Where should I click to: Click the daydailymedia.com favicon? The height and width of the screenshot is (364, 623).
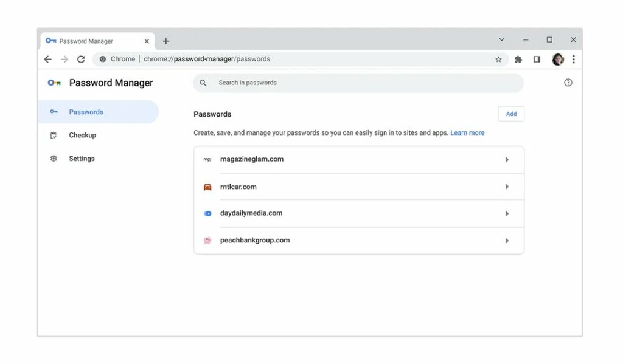tap(207, 213)
